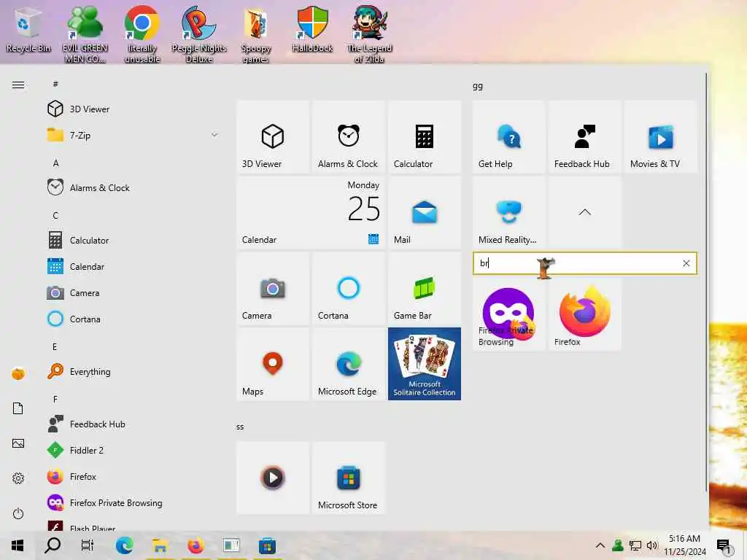Open Calculator from the app list
The height and width of the screenshot is (560, 747).
[x=133, y=240]
